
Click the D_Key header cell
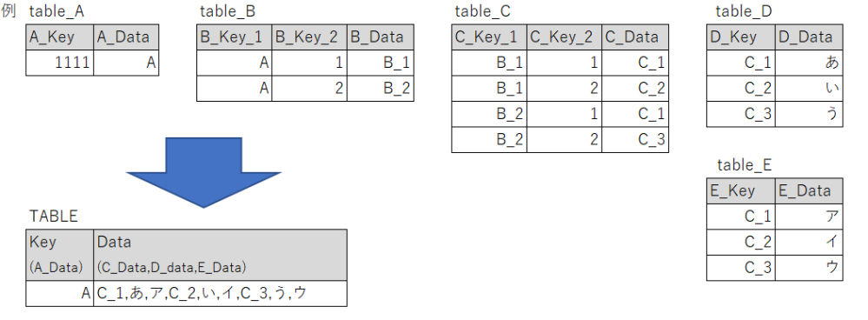point(740,37)
